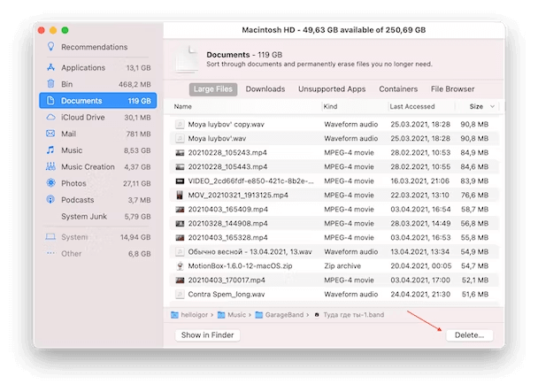Click the GarageBand folder icon in path
This screenshot has height=392, width=538.
click(259, 315)
